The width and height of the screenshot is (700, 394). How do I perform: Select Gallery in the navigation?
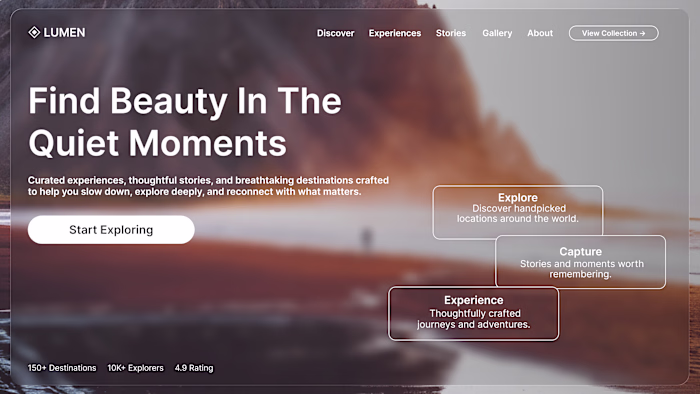(497, 33)
